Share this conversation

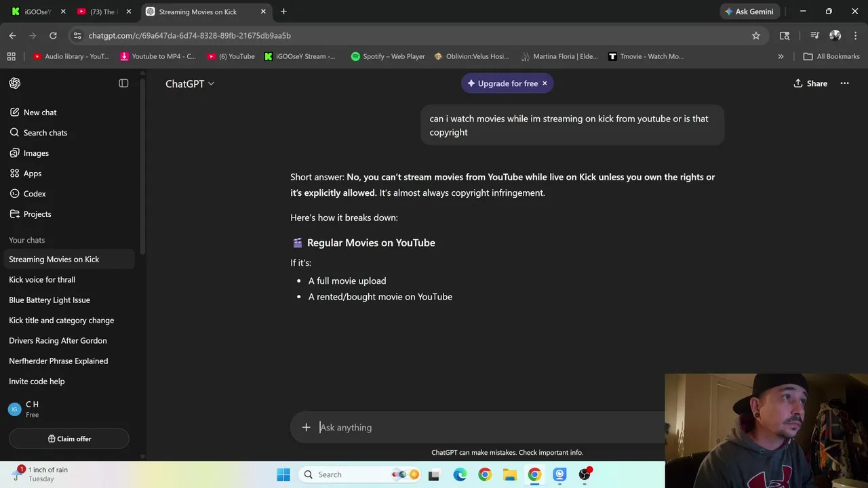(810, 83)
